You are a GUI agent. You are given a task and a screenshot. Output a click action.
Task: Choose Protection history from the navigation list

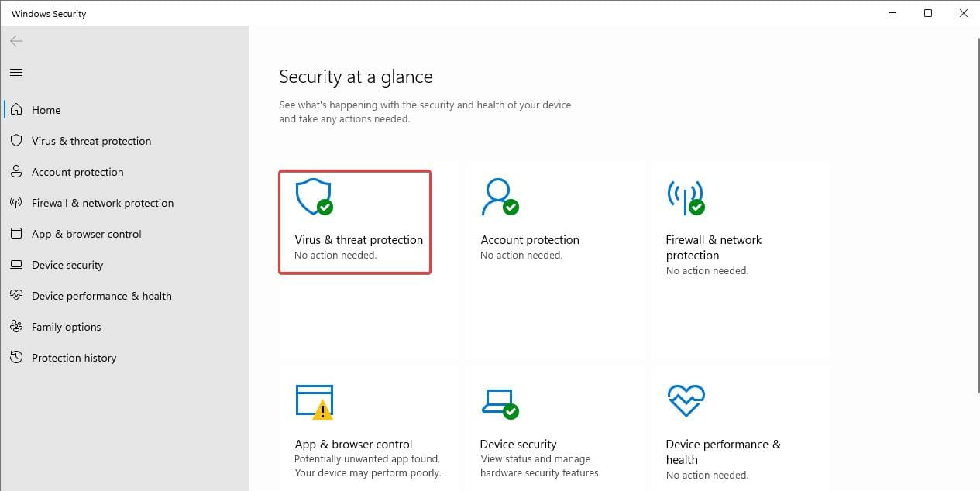click(x=74, y=358)
